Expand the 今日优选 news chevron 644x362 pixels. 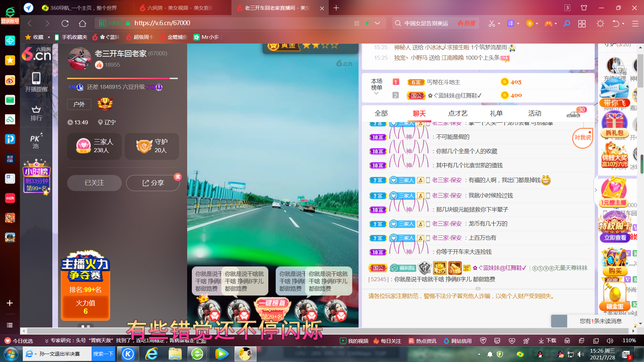pos(47,341)
